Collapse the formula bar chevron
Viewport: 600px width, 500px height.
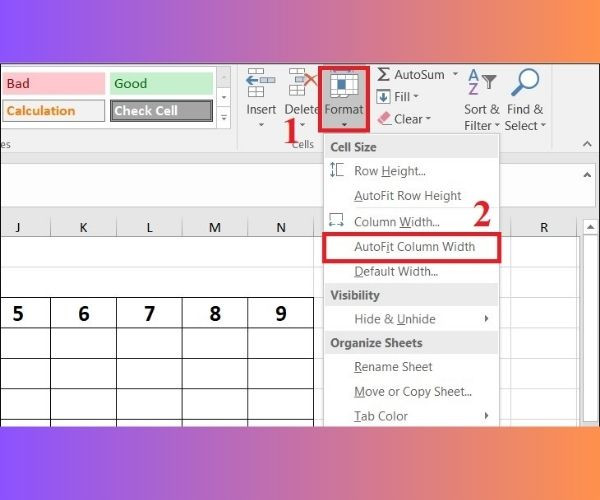587,175
